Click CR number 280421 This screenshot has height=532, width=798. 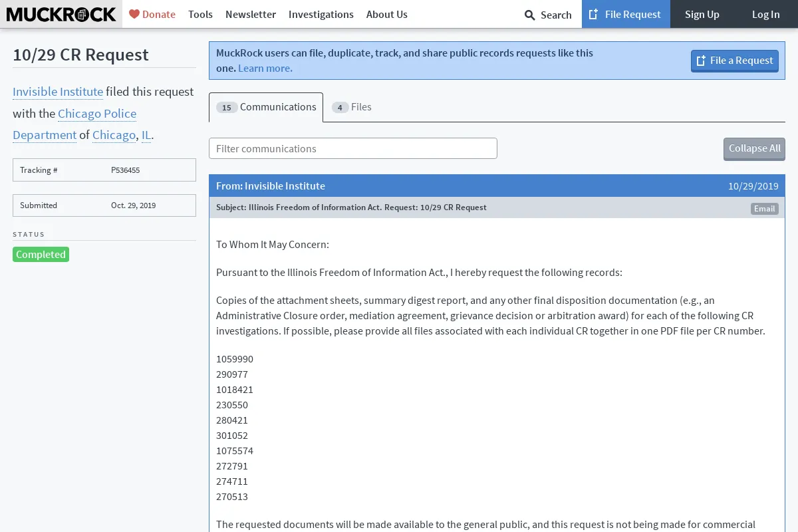232,420
